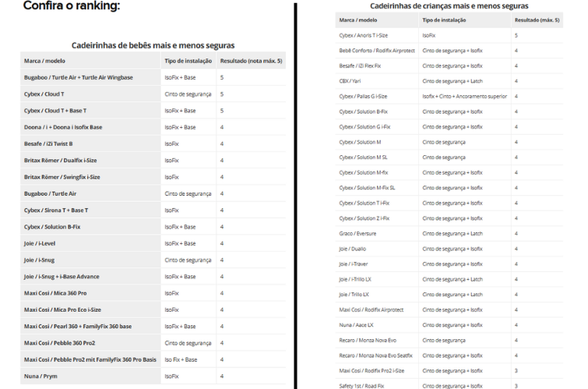The width and height of the screenshot is (588, 389).
Task: Click the "Resultado (nota máx. 5)" column header
Action: (249, 61)
